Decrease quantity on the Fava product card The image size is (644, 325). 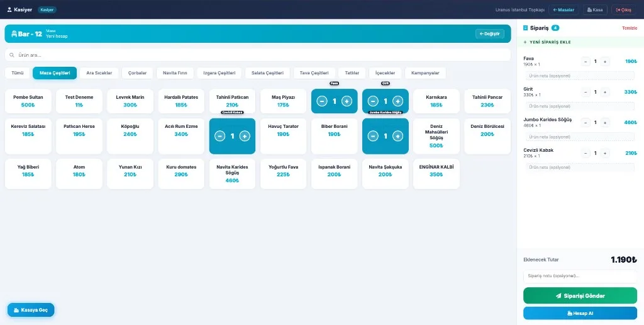[322, 101]
